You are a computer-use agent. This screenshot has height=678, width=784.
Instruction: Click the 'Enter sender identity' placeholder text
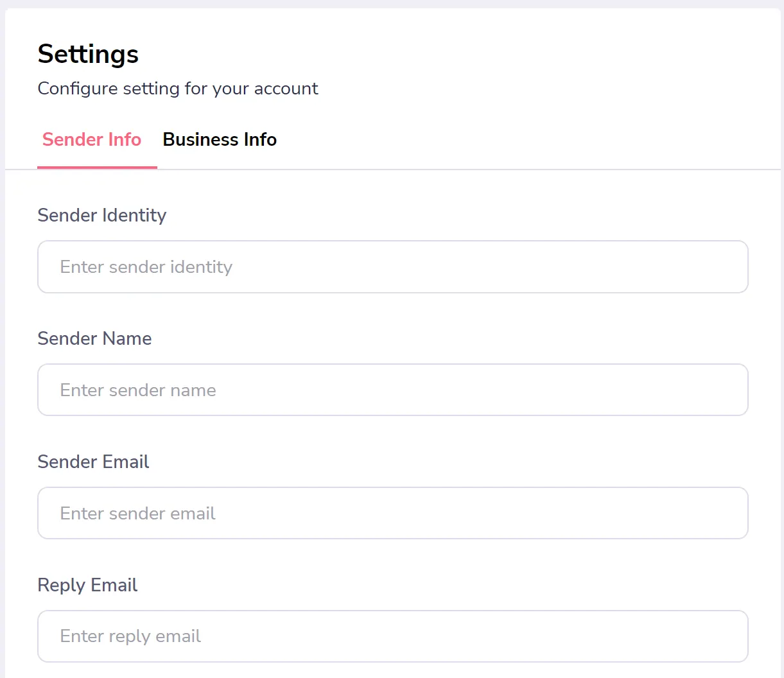146,267
